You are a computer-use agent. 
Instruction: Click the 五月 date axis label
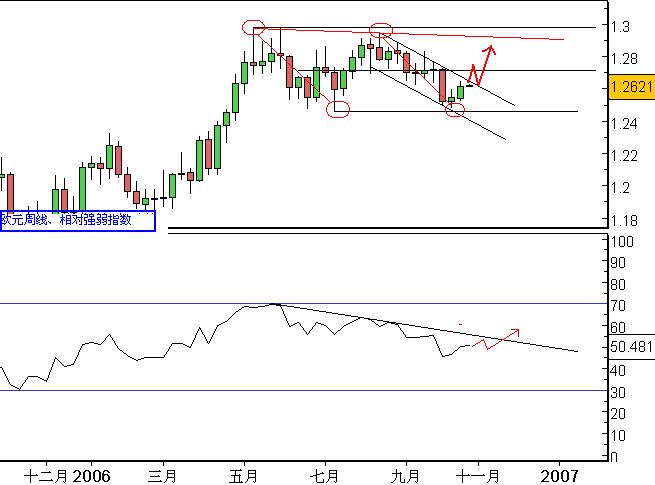pos(244,476)
